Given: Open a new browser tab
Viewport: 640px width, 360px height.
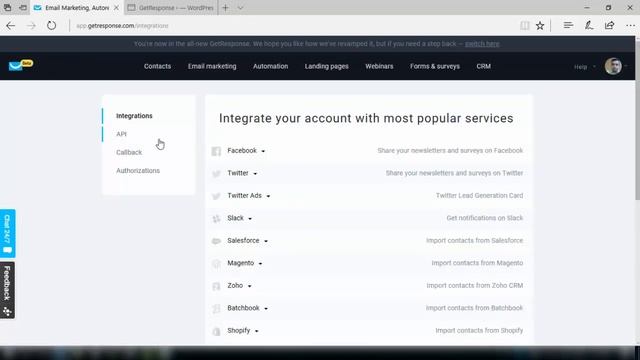Looking at the screenshot, I should [x=225, y=8].
